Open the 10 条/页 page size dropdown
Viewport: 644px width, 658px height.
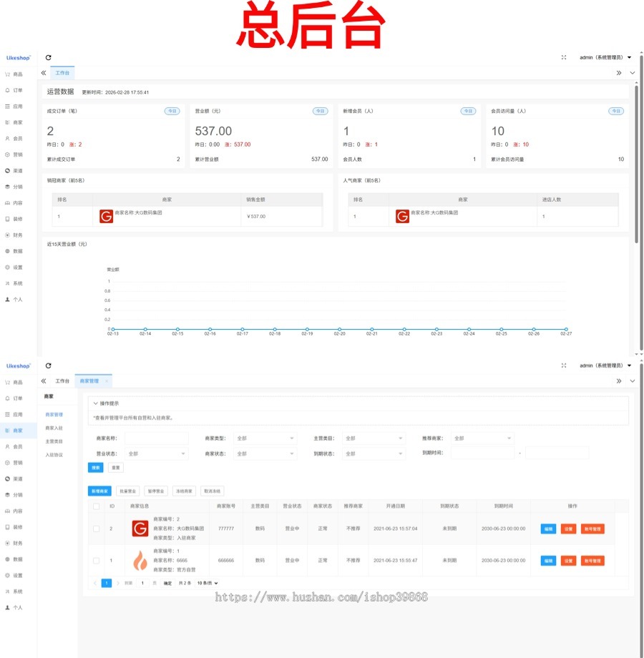pos(208,584)
